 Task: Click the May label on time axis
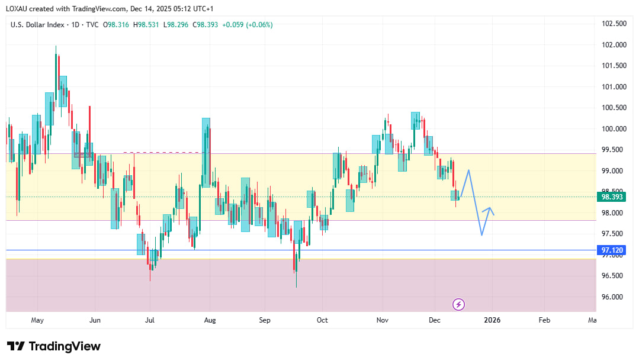(37, 320)
